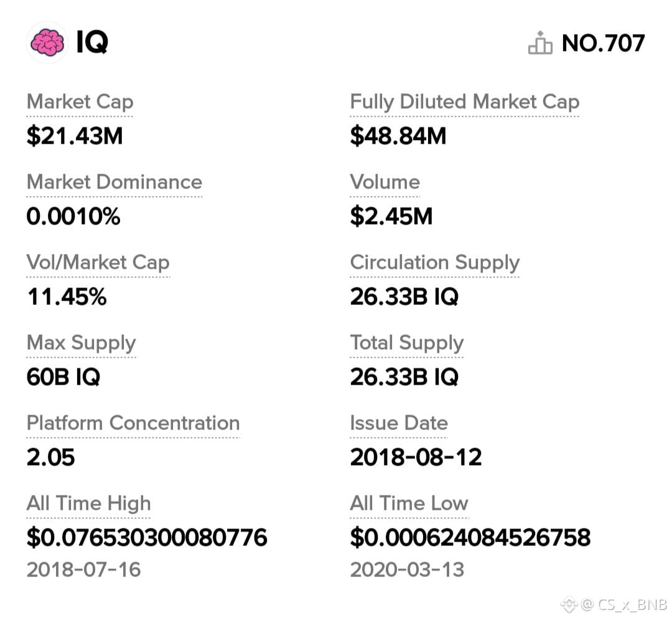This screenshot has height=620, width=672.
Task: Select the Max Supply label
Action: (x=81, y=342)
